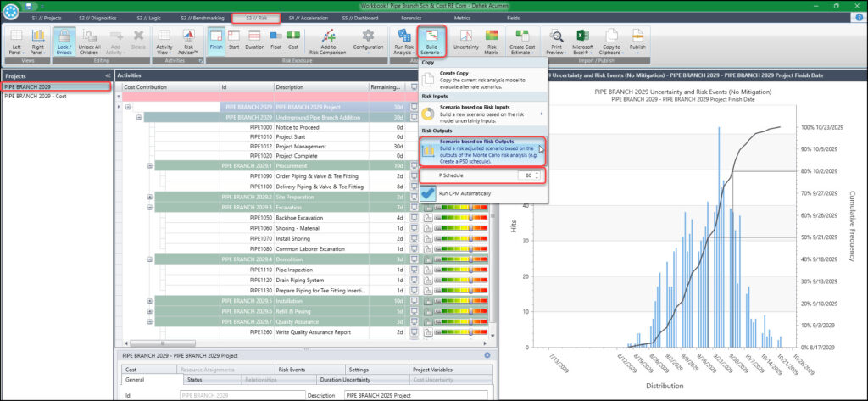The width and height of the screenshot is (868, 401).
Task: Select Cost risk exposure view
Action: (292, 41)
